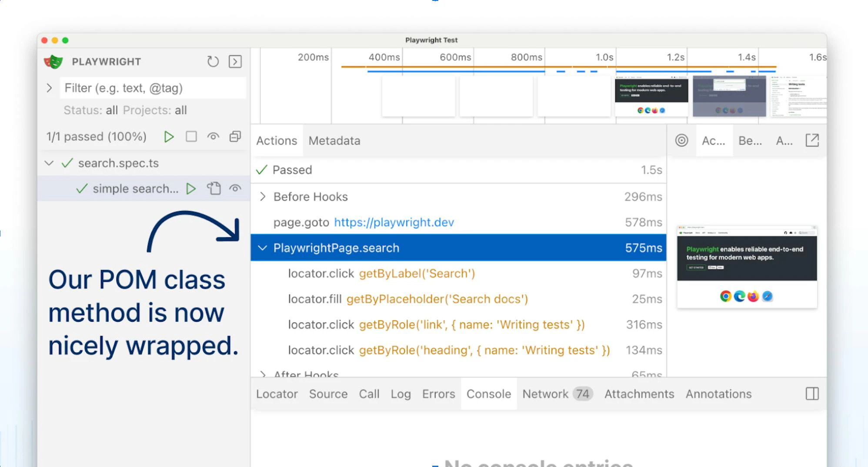This screenshot has width=868, height=467.
Task: Run all tests with play button
Action: [169, 137]
